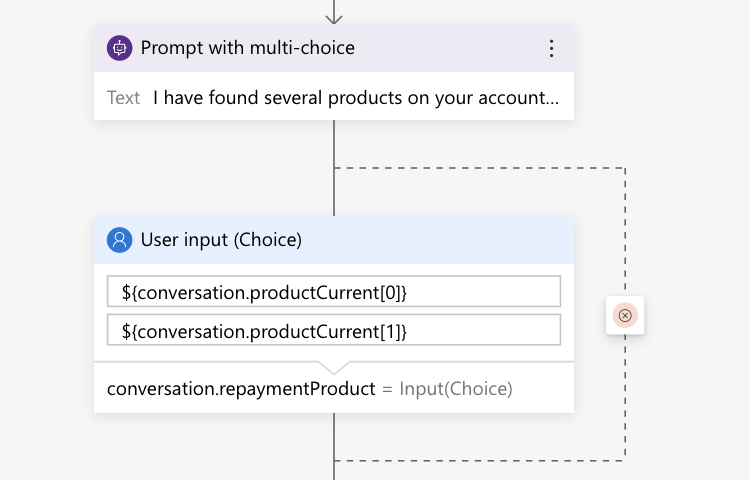Click the Input(Choice) value label
Screen dimensions: 750x480
[x=456, y=389]
